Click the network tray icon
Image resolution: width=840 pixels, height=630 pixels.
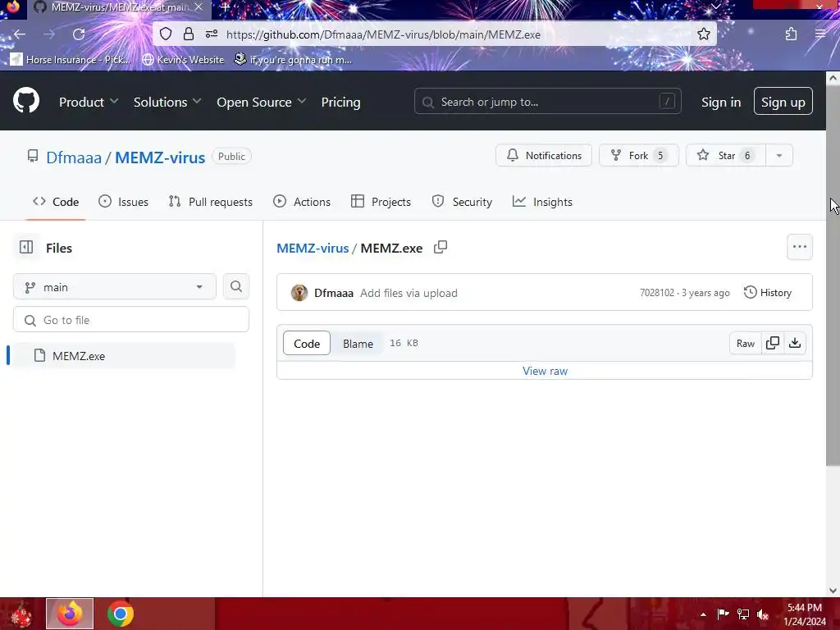(743, 614)
